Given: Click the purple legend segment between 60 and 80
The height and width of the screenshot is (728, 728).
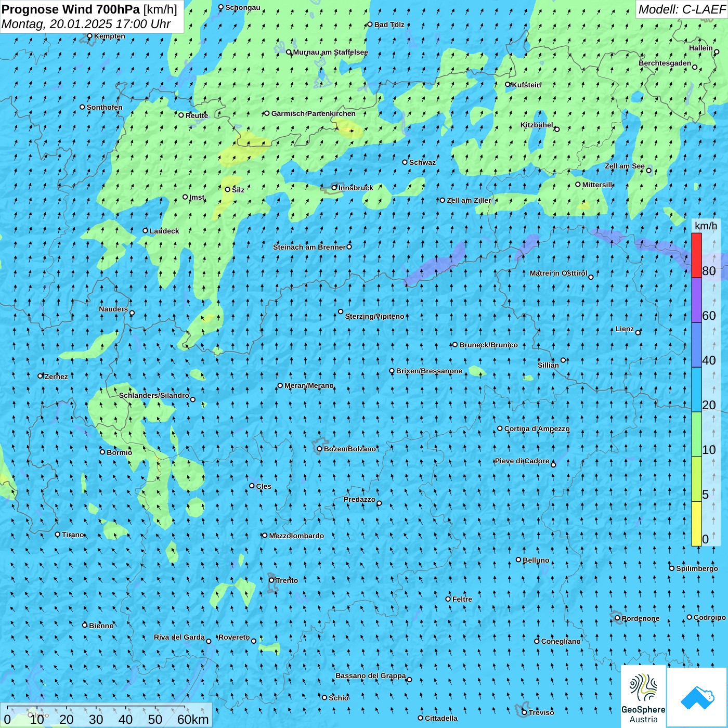Looking at the screenshot, I should 696,300.
